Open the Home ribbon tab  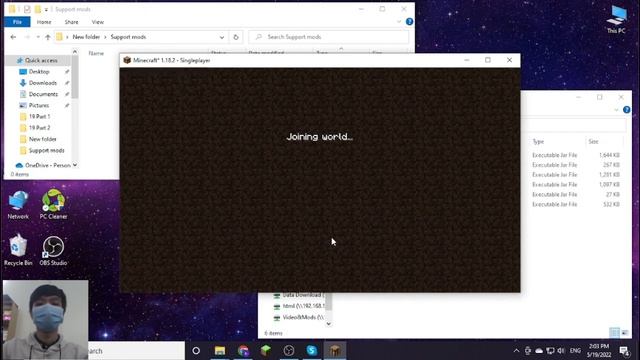(44, 22)
